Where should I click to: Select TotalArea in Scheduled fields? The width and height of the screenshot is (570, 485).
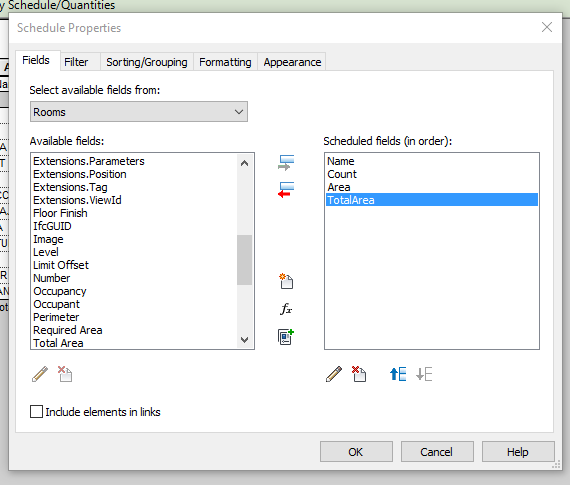click(x=431, y=200)
